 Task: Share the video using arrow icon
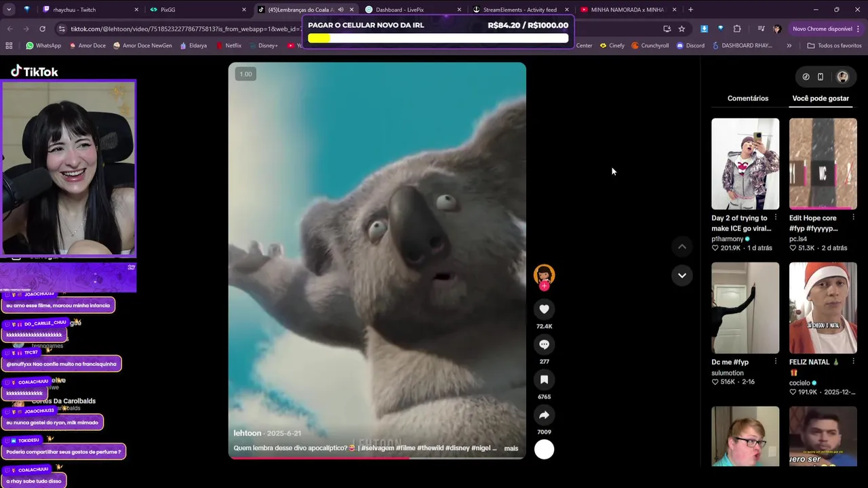pyautogui.click(x=544, y=415)
